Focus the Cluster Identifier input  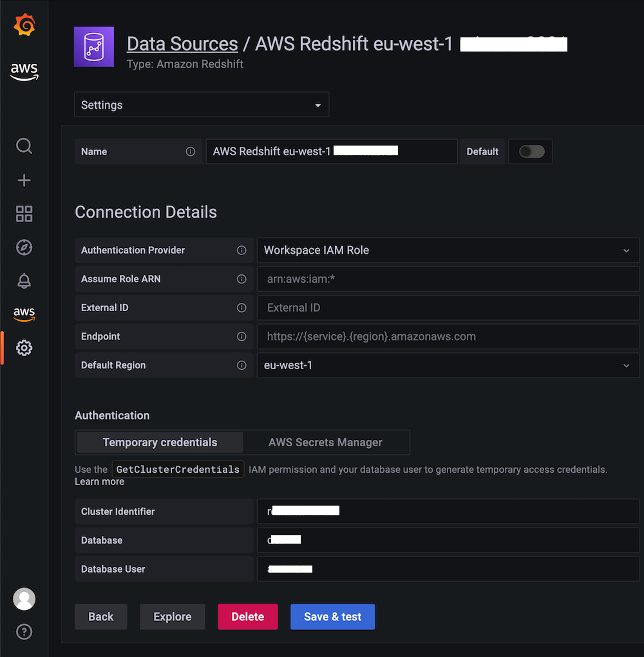pyautogui.click(x=448, y=511)
